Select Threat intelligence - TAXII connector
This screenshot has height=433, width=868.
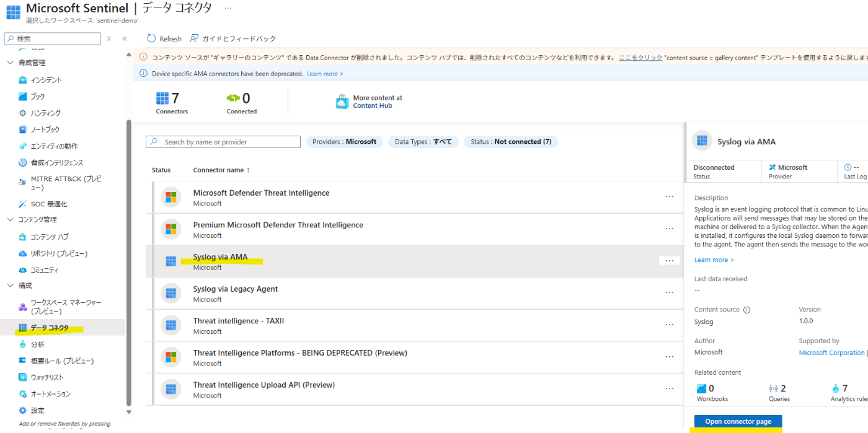tap(414, 325)
